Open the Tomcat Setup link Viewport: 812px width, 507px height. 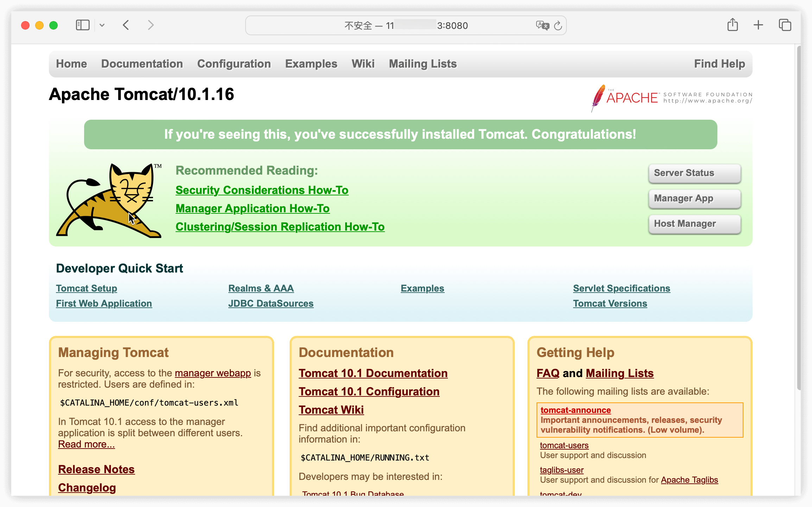point(87,288)
